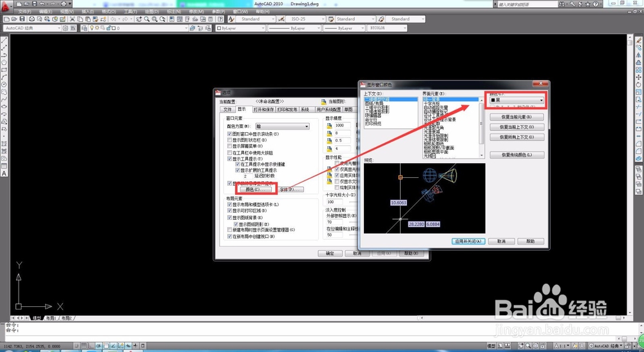The image size is (644, 352).
Task: Open the BYCOLOR plot style dropdown
Action: pyautogui.click(x=387, y=28)
